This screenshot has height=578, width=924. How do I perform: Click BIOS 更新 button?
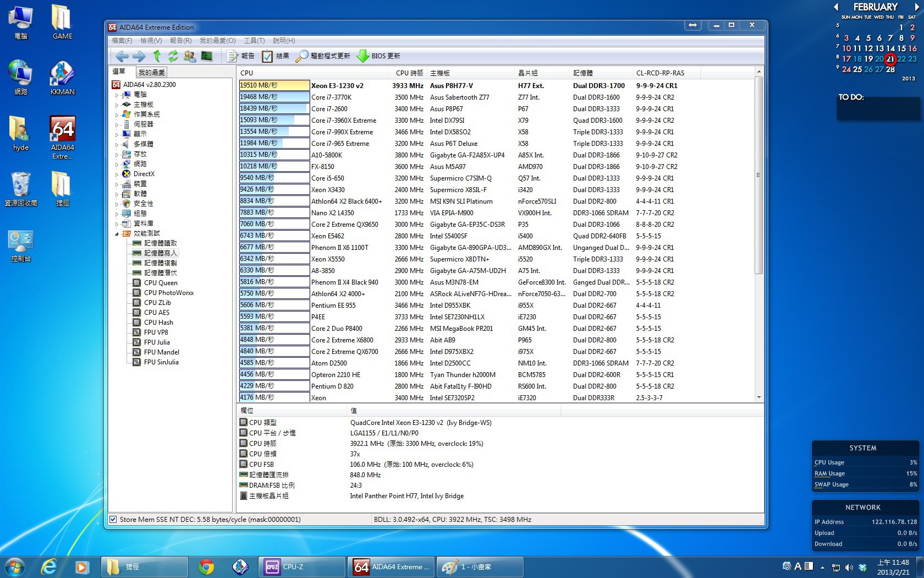point(378,56)
